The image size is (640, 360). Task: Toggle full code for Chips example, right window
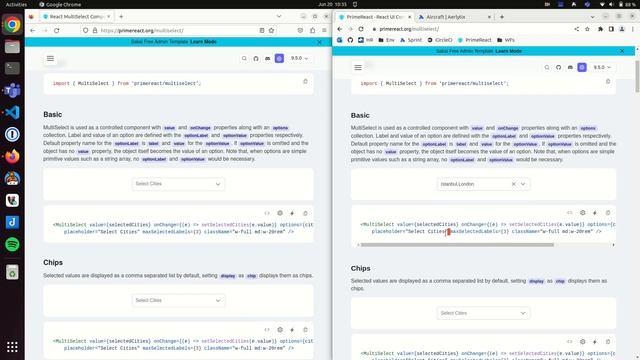[x=570, y=342]
